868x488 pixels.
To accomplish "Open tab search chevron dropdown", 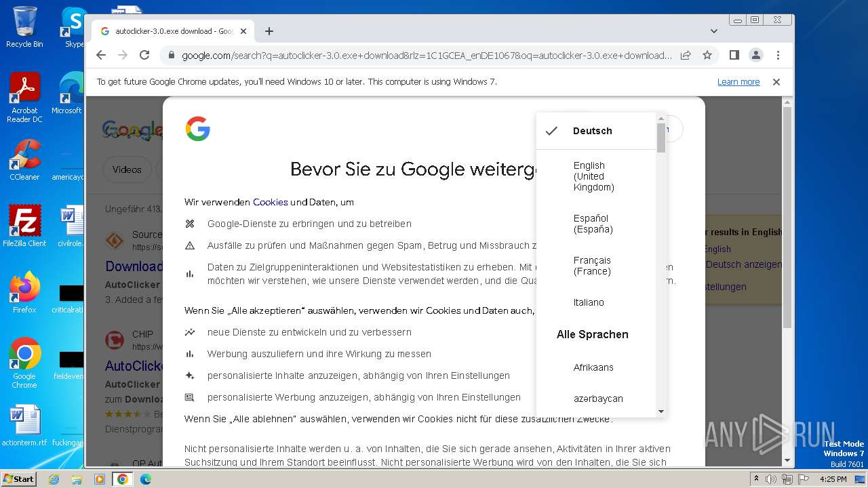I will point(714,31).
